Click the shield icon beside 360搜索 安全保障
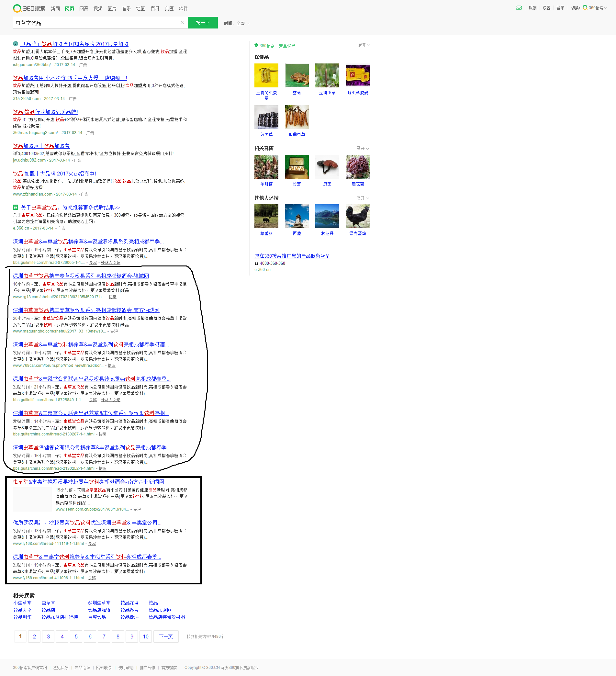 click(256, 45)
